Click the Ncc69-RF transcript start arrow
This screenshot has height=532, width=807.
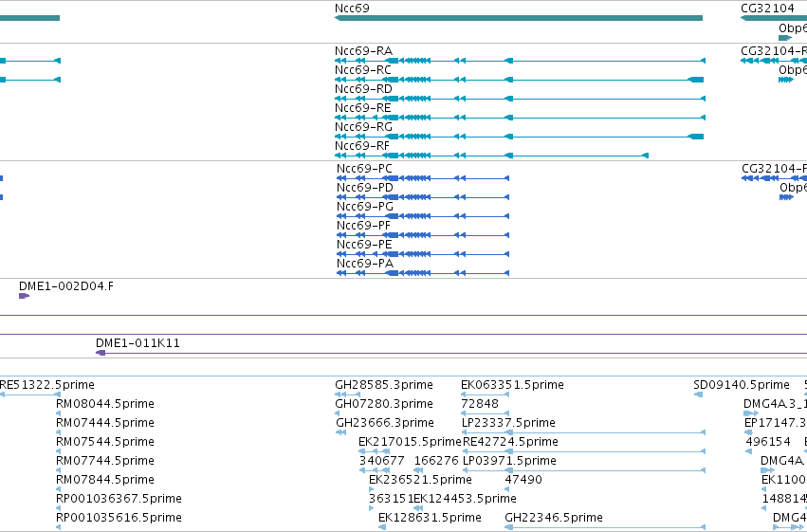coord(646,156)
